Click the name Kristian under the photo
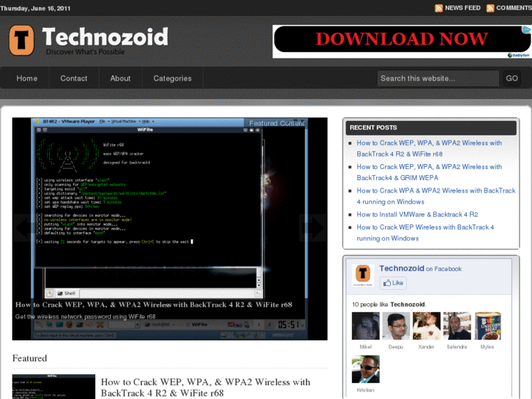Screen dimensions: 532x399 coord(365,390)
